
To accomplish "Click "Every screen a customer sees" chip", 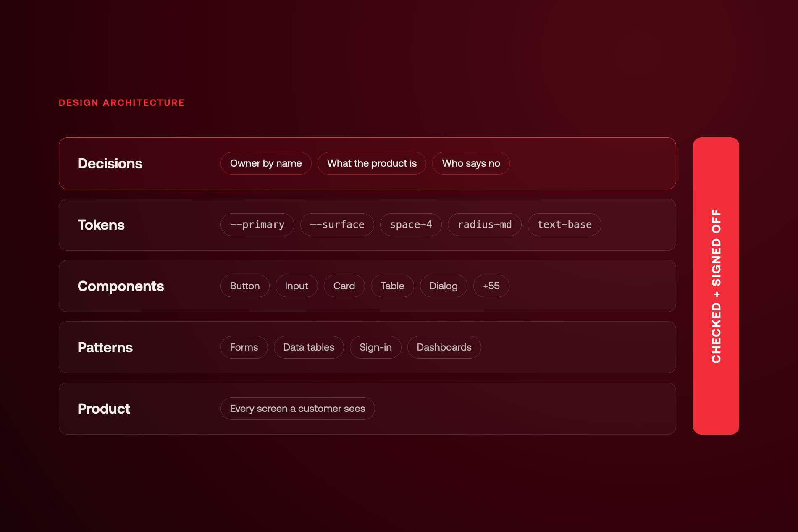I will coord(297,409).
